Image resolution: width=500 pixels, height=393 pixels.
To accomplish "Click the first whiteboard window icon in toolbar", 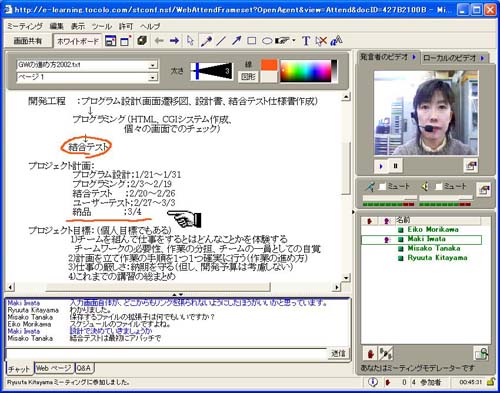I will 111,41.
